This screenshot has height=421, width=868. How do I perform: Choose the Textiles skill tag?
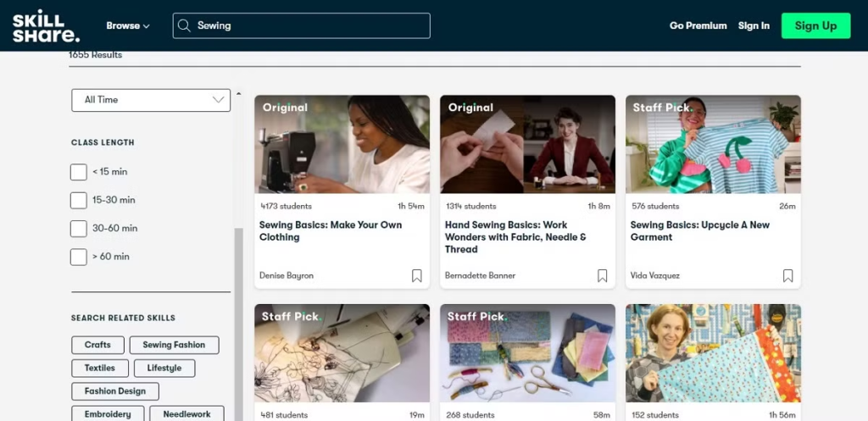[x=100, y=368]
